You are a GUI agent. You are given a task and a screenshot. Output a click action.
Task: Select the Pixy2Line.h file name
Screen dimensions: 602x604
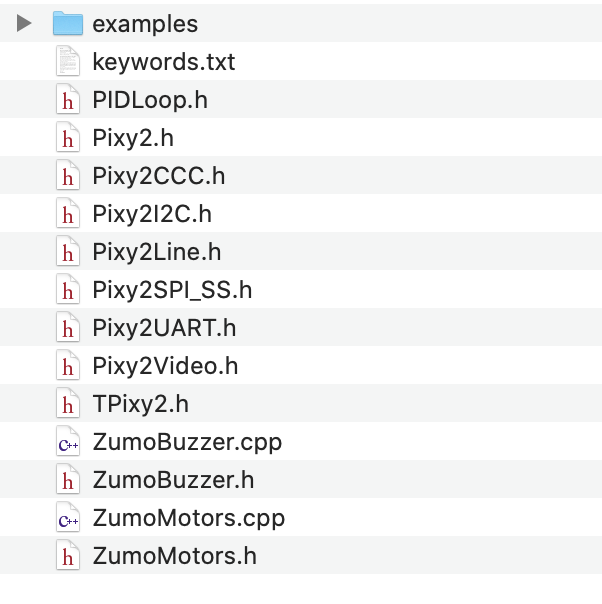coord(156,252)
